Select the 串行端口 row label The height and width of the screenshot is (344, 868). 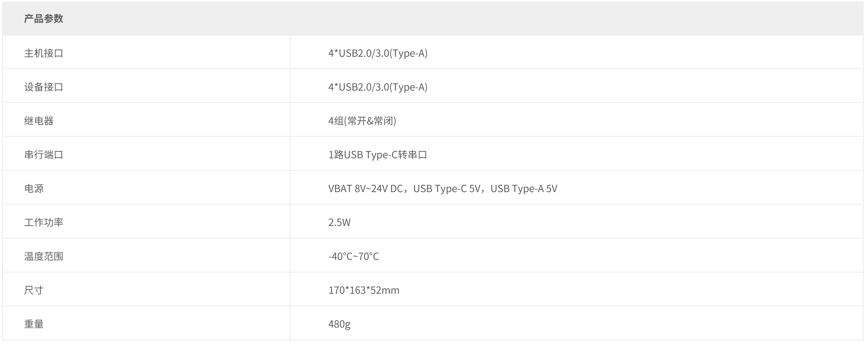(x=43, y=155)
